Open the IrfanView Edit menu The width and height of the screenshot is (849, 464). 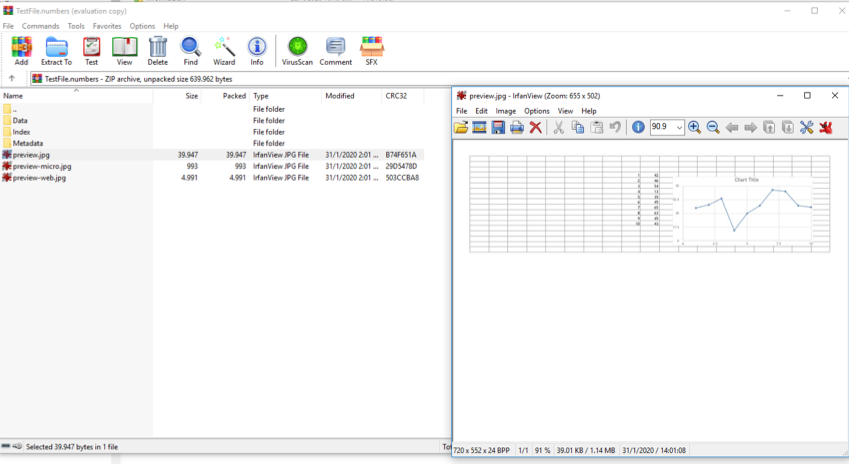tap(481, 111)
